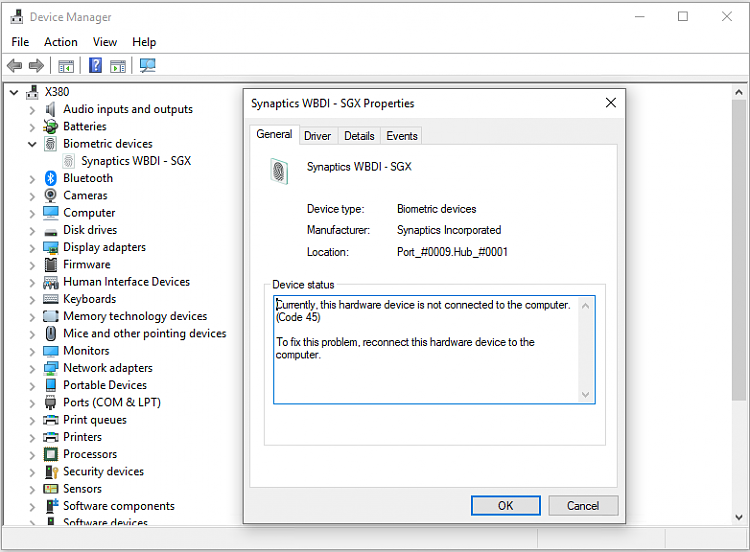Switch to the Driver tab
Image resolution: width=750 pixels, height=552 pixels.
(318, 136)
